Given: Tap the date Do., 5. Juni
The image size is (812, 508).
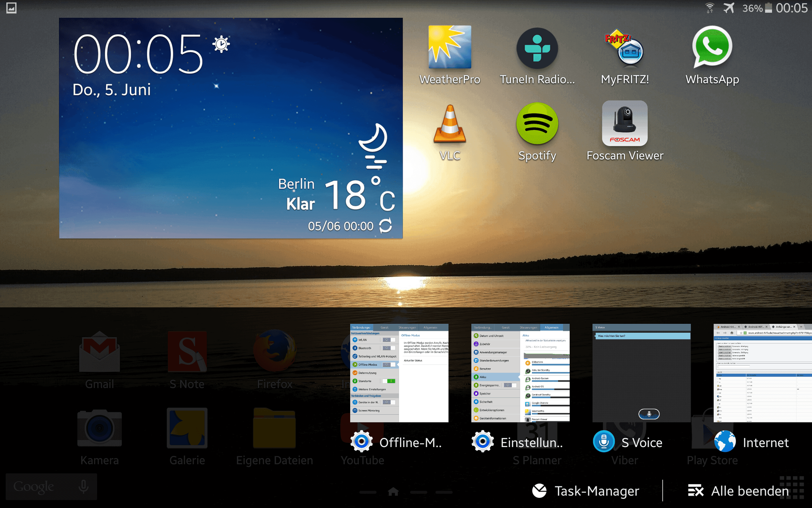Looking at the screenshot, I should tap(112, 90).
